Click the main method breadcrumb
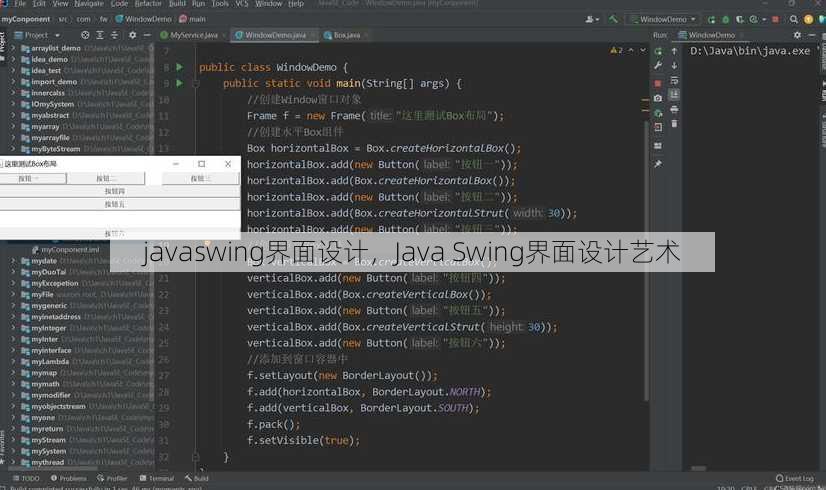826x490 pixels. click(x=193, y=19)
